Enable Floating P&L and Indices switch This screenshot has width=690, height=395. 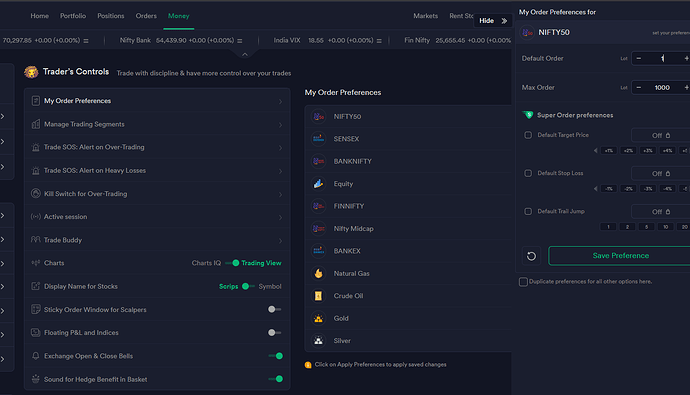[275, 333]
